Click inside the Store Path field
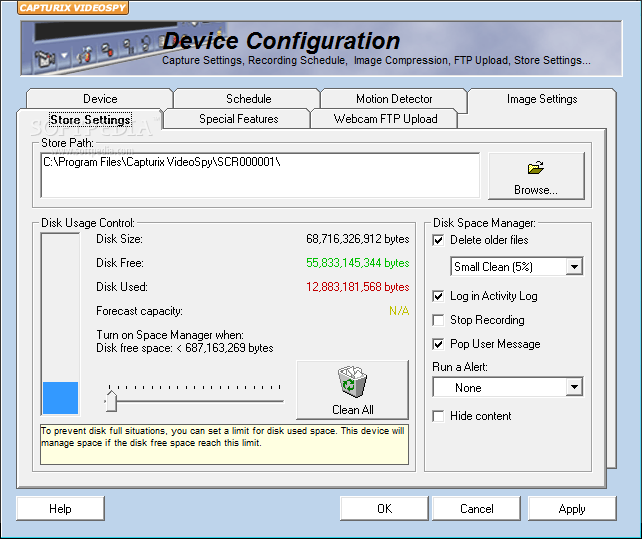The height and width of the screenshot is (539, 642). click(260, 175)
